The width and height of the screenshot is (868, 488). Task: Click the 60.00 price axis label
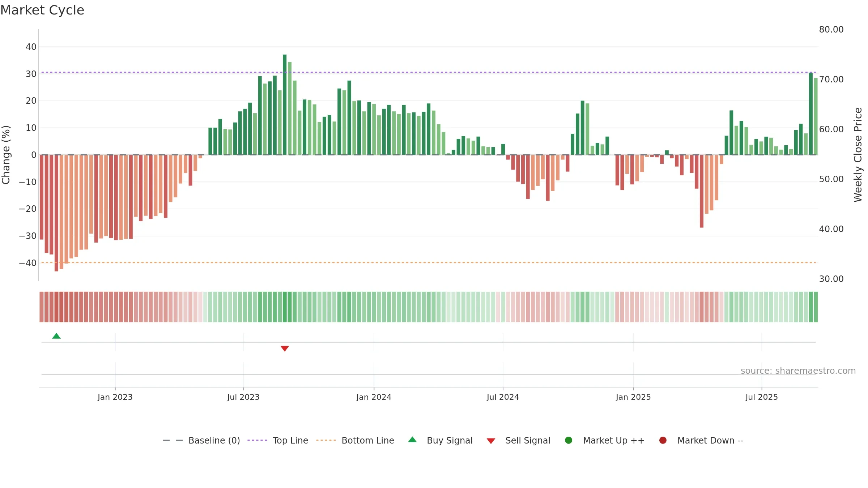(x=831, y=129)
